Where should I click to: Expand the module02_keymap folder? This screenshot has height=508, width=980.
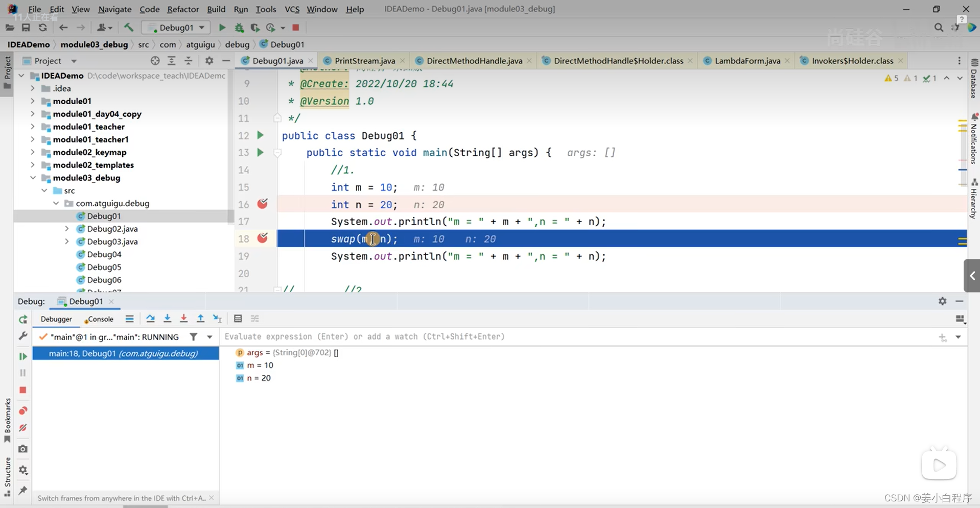(33, 152)
